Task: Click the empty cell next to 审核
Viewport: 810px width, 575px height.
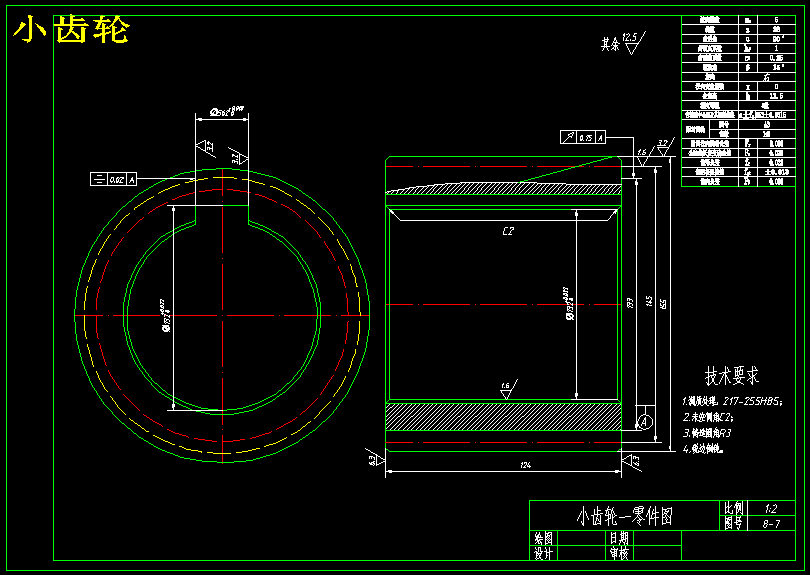Action: click(x=657, y=553)
